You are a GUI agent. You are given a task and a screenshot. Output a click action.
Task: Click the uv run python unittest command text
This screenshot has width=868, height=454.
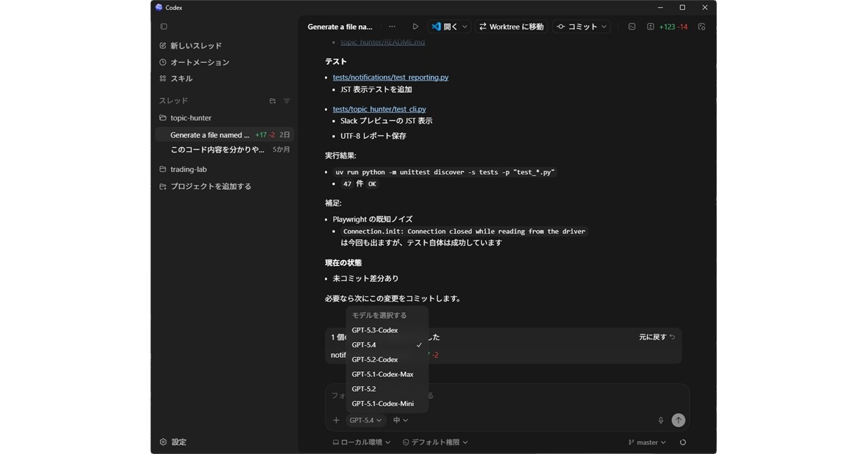445,172
